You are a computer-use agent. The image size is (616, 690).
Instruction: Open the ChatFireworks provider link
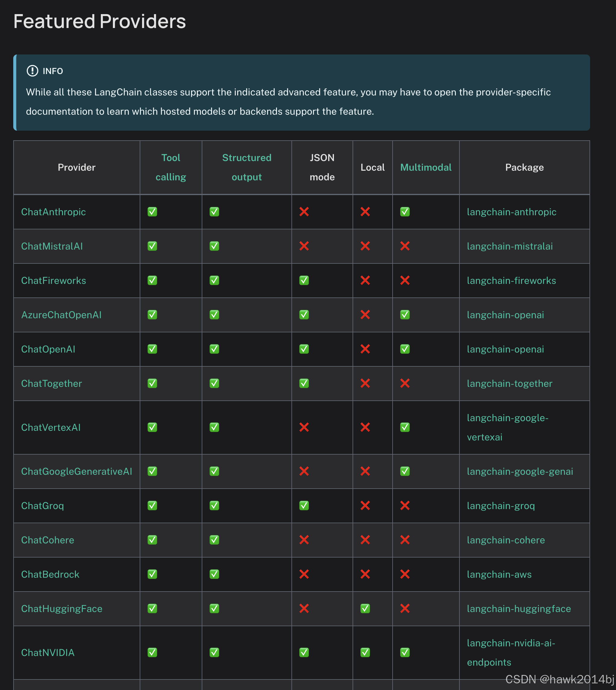pyautogui.click(x=54, y=281)
